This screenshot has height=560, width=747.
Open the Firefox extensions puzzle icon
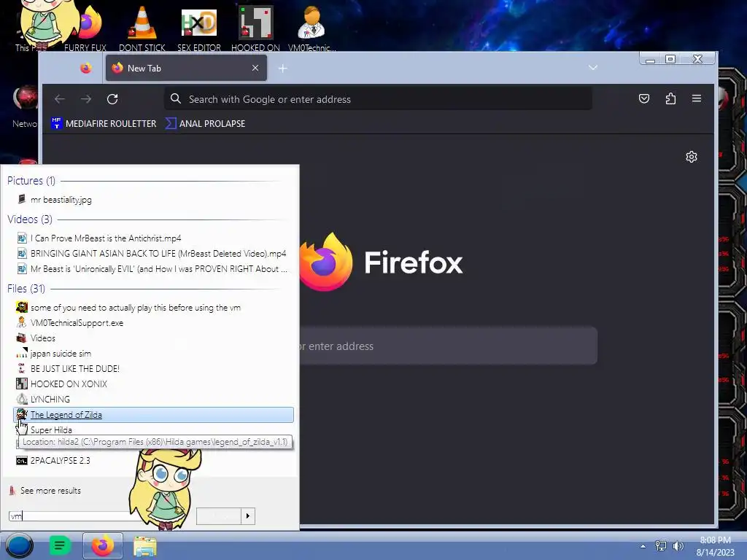coord(670,98)
